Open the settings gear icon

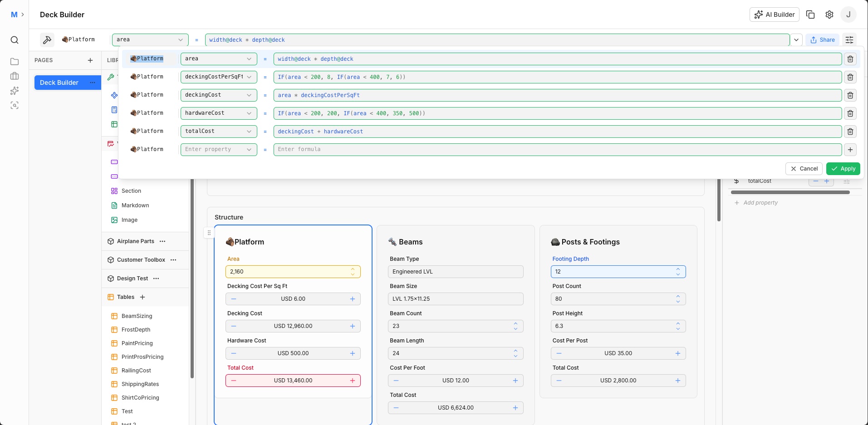click(x=829, y=15)
